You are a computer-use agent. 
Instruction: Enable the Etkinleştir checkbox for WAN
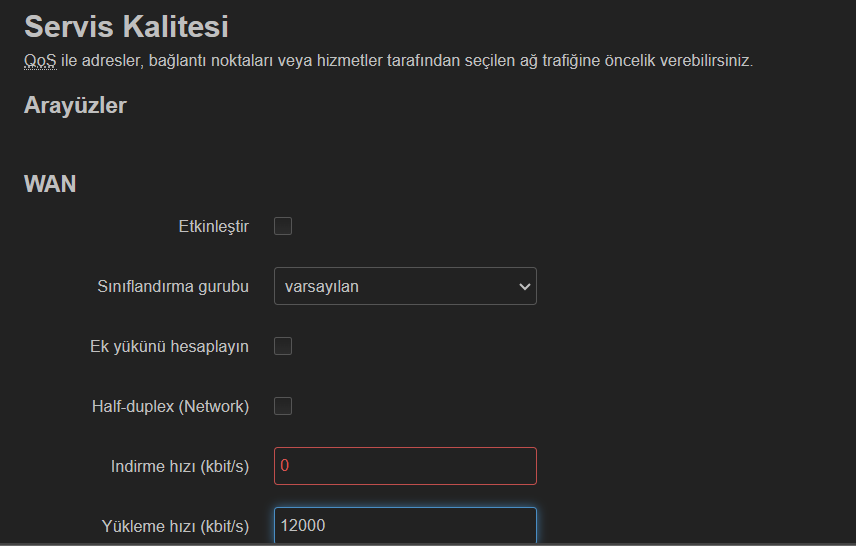pyautogui.click(x=283, y=226)
